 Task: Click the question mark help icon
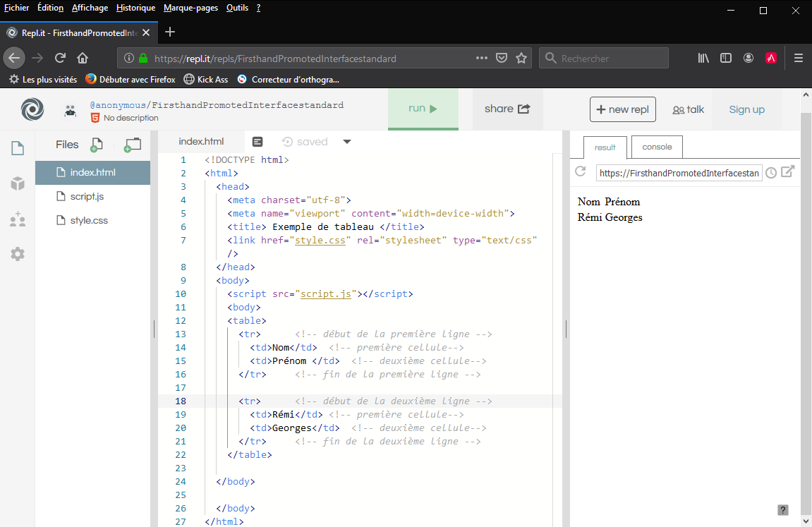pyautogui.click(x=783, y=510)
